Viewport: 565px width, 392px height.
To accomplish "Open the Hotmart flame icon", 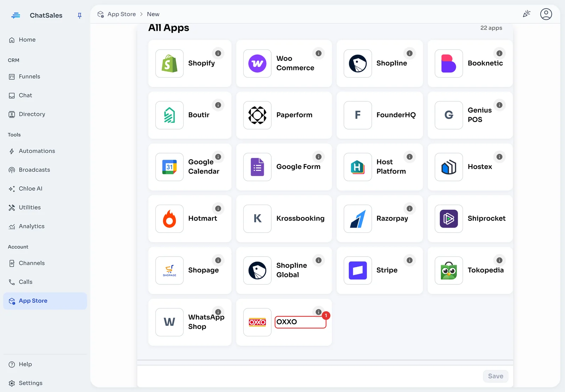I will click(x=169, y=219).
